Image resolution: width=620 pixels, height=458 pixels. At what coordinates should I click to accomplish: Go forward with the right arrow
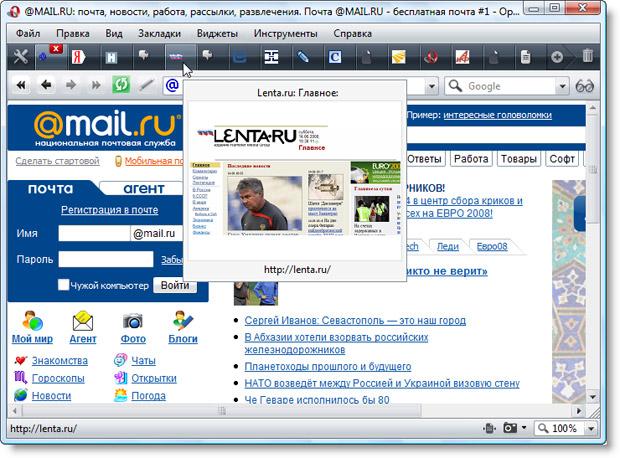pyautogui.click(x=71, y=85)
